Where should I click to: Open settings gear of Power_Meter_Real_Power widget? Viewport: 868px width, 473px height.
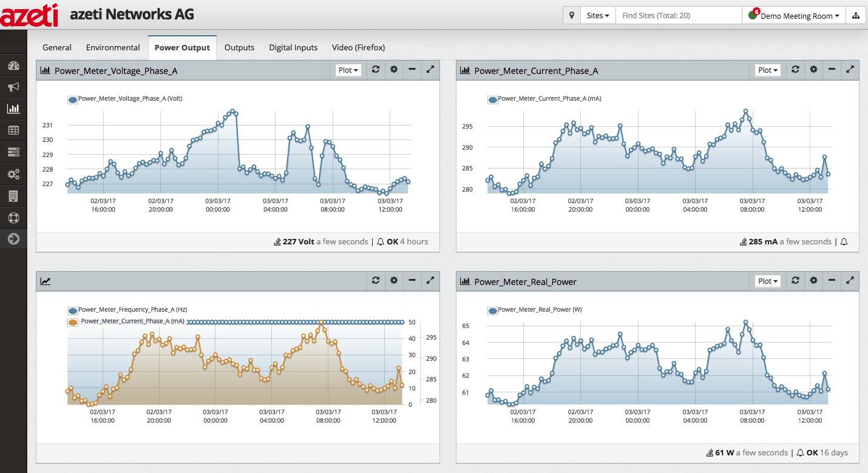pyautogui.click(x=813, y=280)
